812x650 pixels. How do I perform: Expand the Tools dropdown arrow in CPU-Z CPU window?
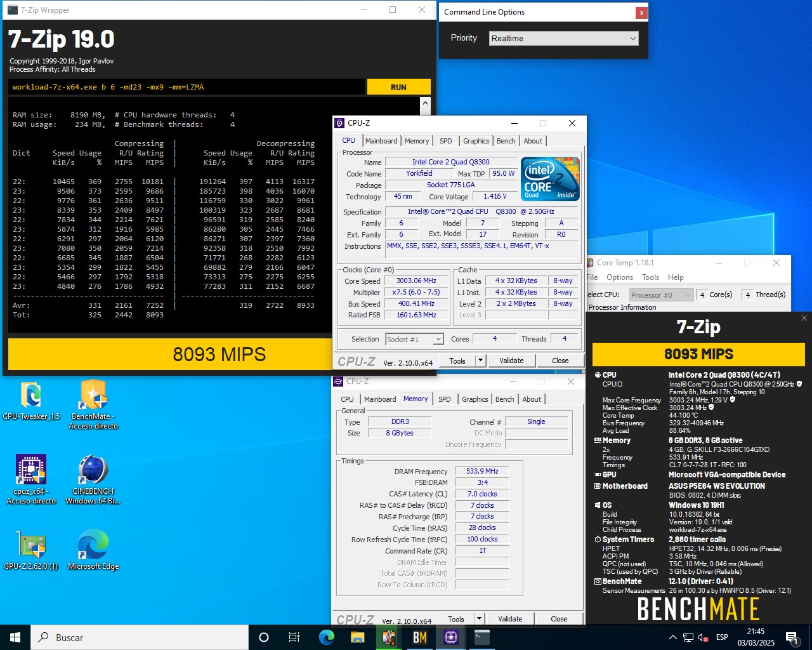480,361
